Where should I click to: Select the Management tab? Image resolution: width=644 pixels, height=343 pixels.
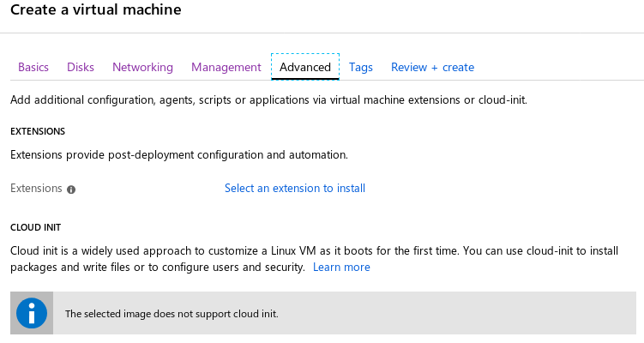point(226,67)
